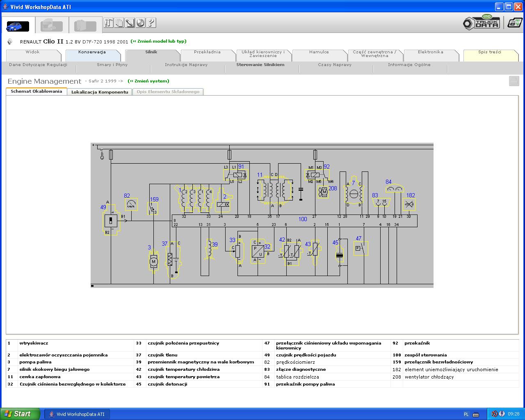Click the 'Zmień system' link
525x420 pixels.
(x=148, y=81)
